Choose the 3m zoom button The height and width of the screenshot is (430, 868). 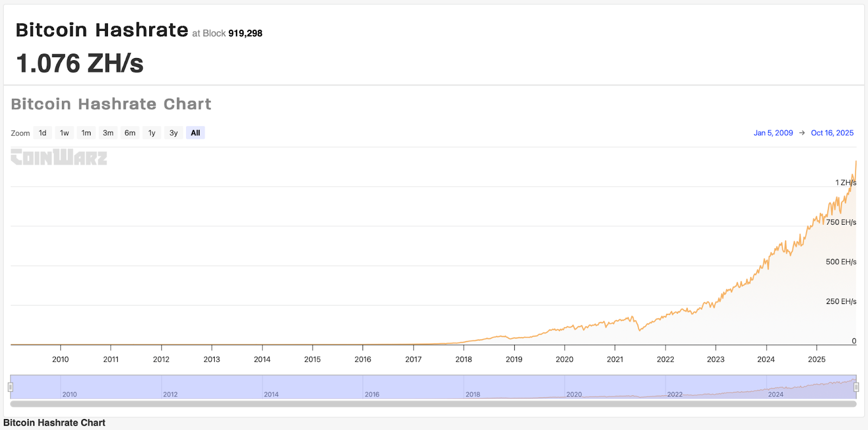(108, 133)
